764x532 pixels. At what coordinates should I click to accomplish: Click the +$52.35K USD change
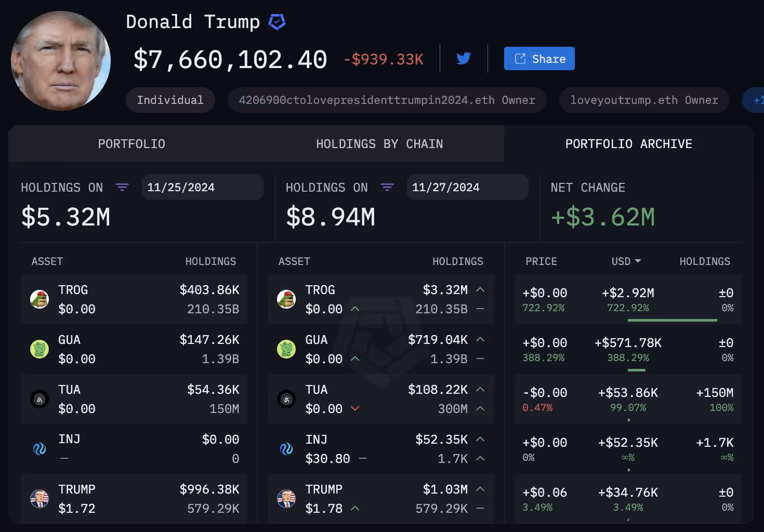[x=628, y=443]
